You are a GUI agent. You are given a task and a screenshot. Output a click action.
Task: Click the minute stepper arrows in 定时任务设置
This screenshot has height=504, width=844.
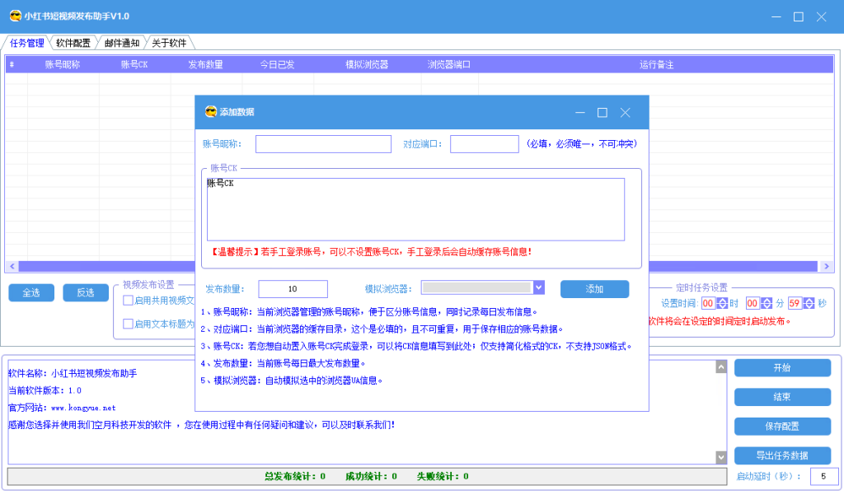767,303
